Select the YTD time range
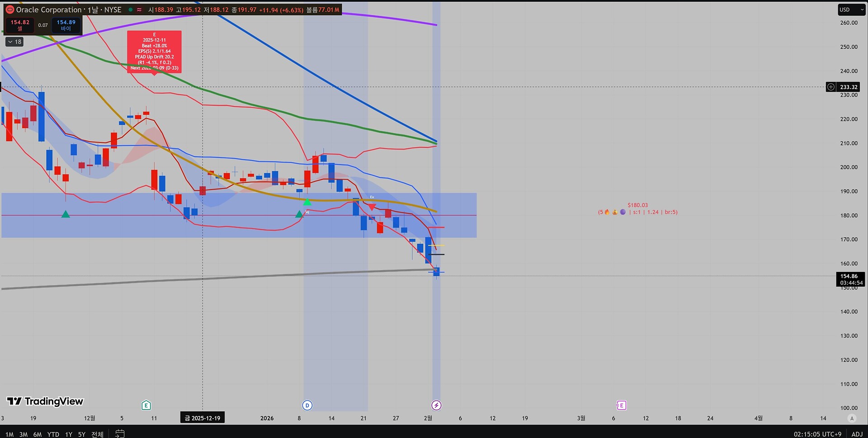 coord(53,434)
